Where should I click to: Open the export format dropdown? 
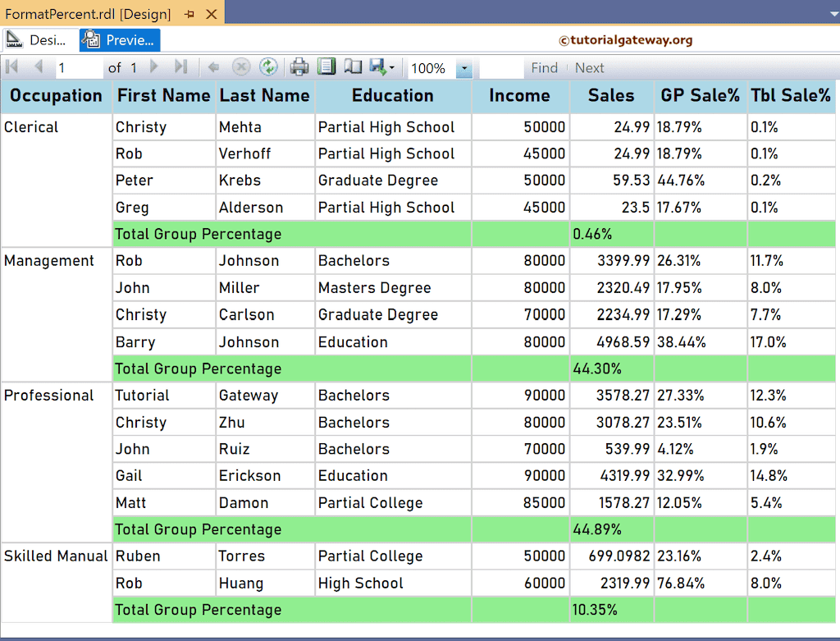tap(392, 67)
